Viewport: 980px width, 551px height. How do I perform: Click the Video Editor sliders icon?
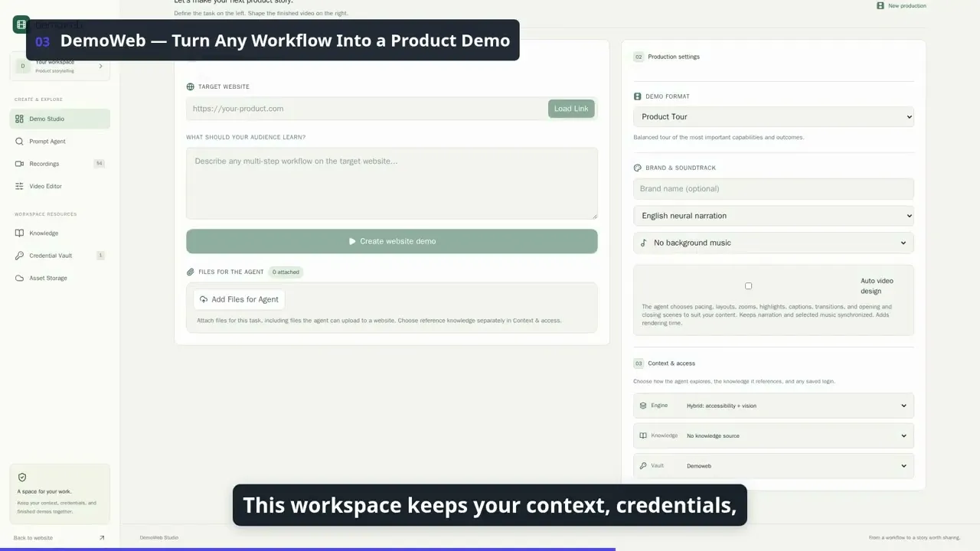point(20,186)
